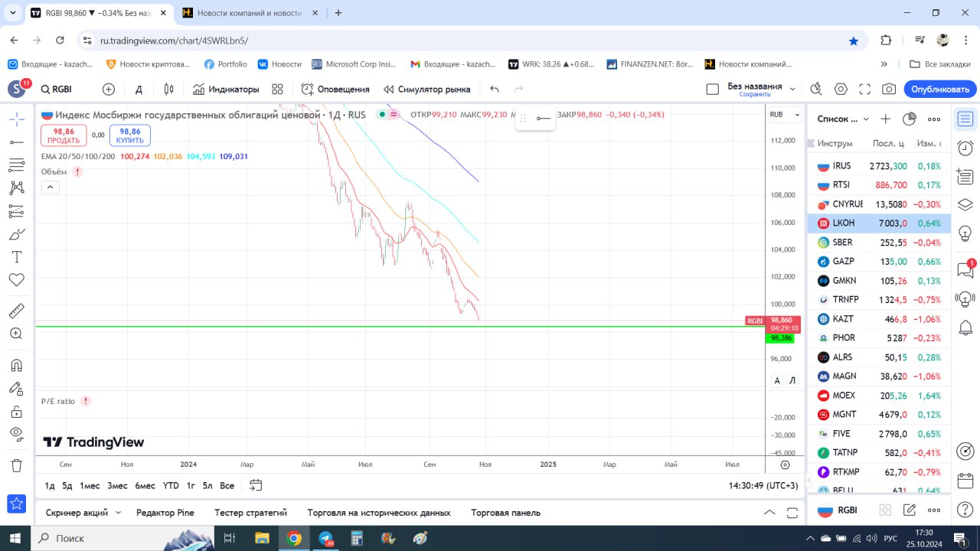Open time axis settings gear
The image size is (980, 551).
click(785, 465)
